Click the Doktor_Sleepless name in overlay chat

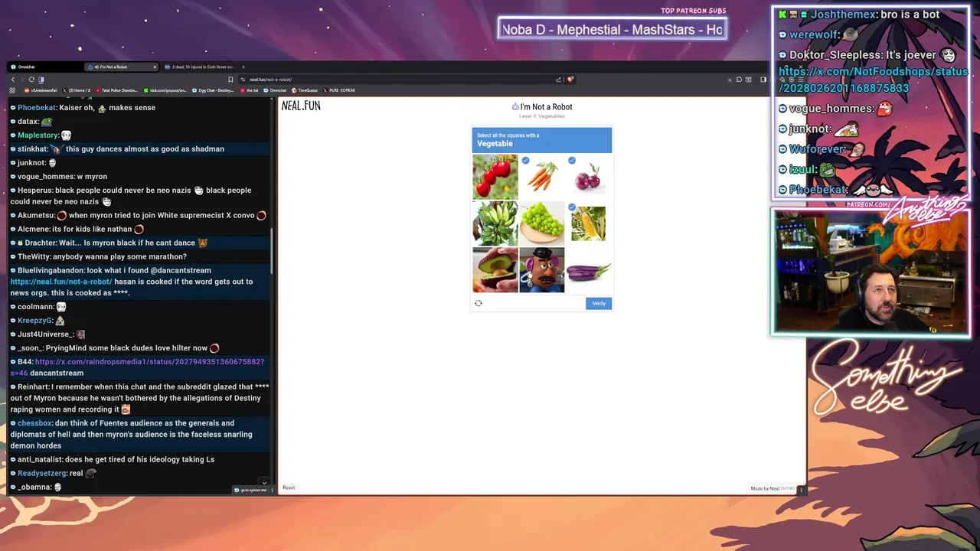click(x=835, y=55)
